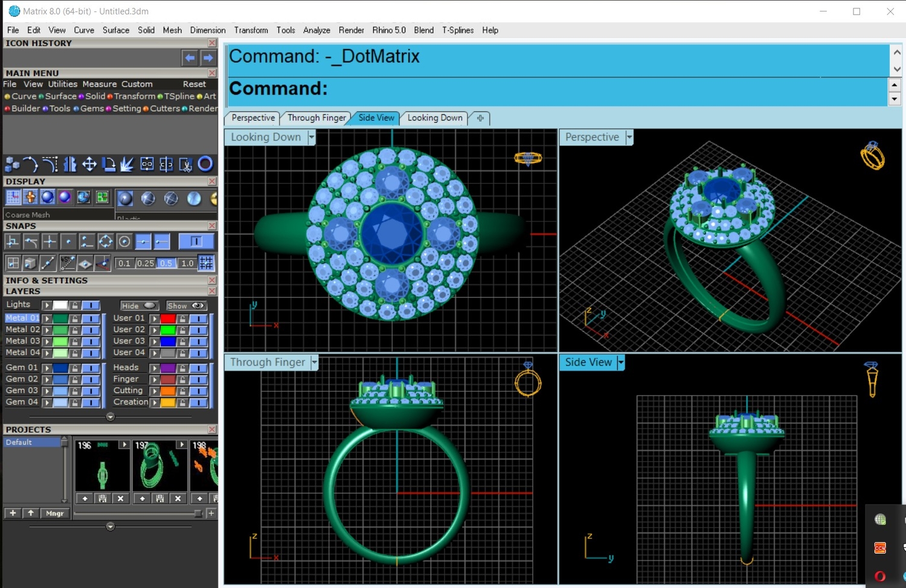Click the red User 01 color swatch
This screenshot has height=588, width=906.
[x=168, y=318]
